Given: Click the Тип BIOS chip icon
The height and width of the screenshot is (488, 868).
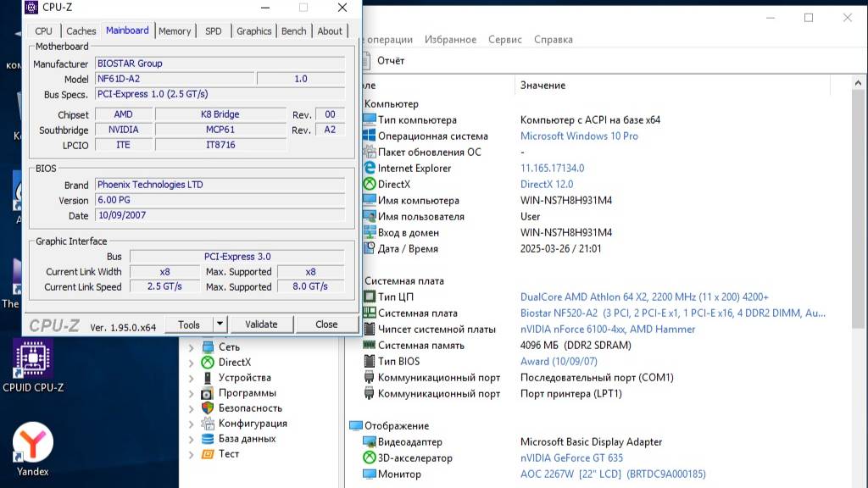Looking at the screenshot, I should pos(370,361).
